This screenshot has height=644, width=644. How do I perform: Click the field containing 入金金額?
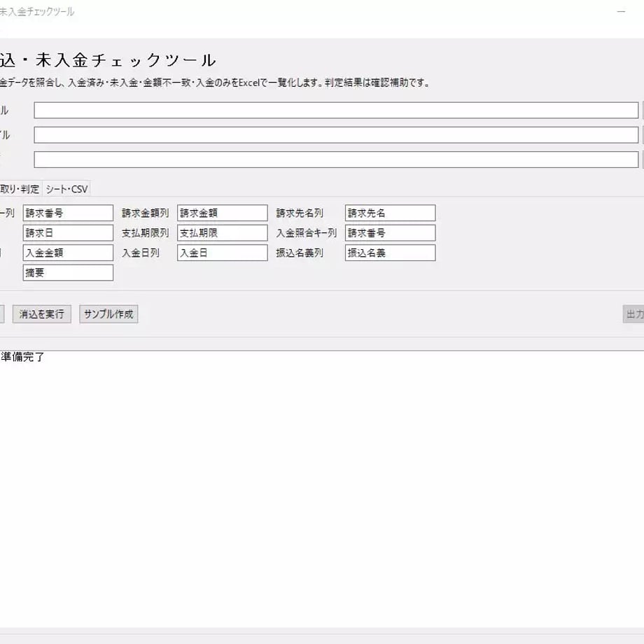coord(68,253)
